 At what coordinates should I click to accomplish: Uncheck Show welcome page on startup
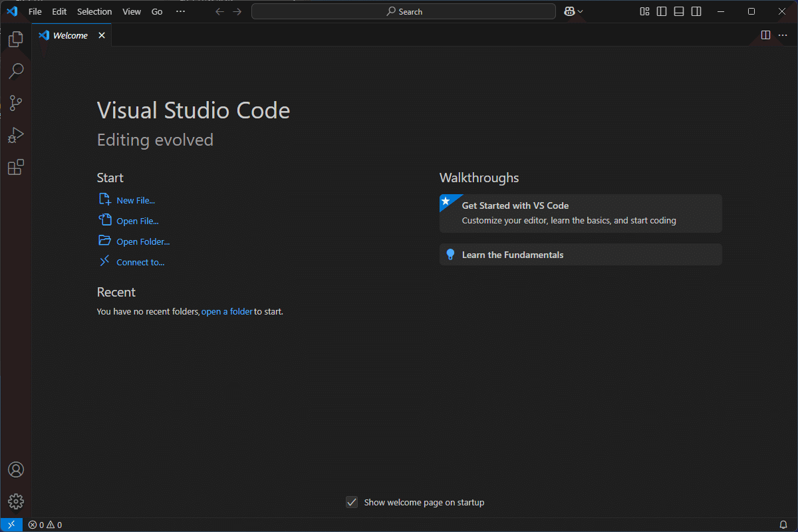click(x=352, y=502)
